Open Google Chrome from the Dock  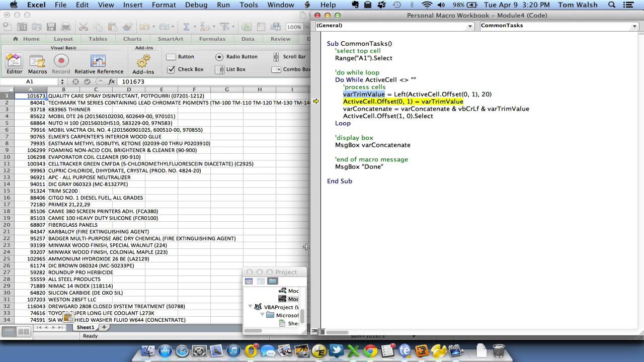point(370,351)
